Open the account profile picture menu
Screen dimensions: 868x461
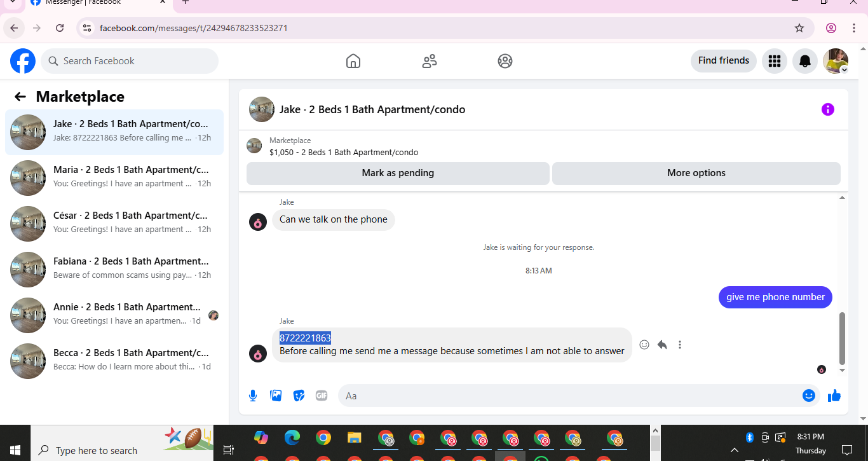point(836,61)
